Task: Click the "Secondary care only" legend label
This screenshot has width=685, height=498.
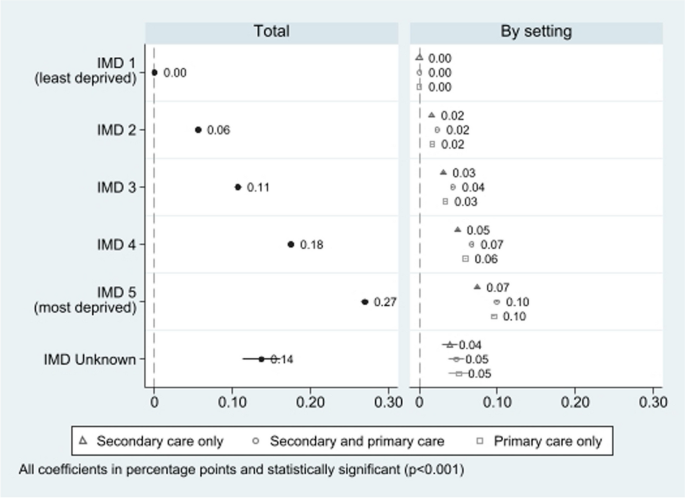Action: [x=160, y=439]
